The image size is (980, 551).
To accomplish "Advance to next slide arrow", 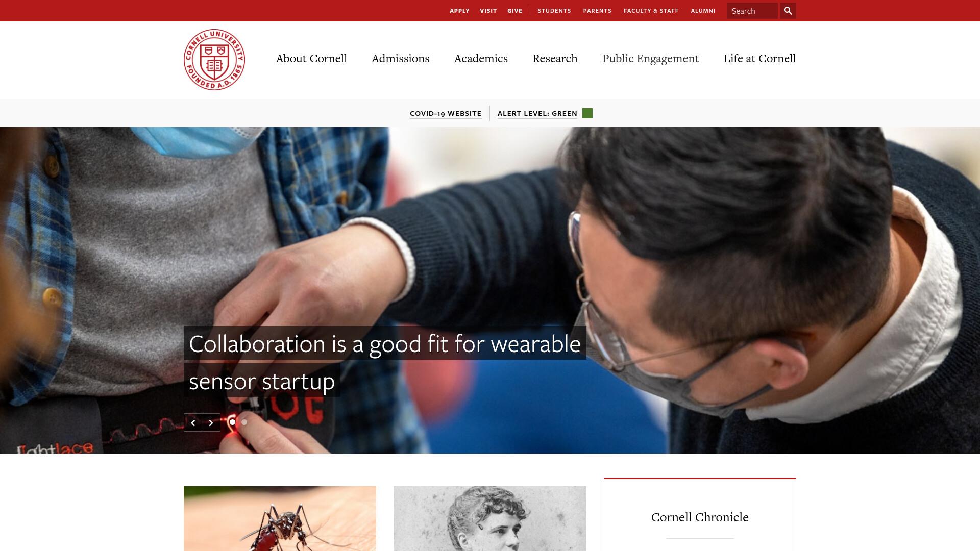I will pyautogui.click(x=211, y=422).
